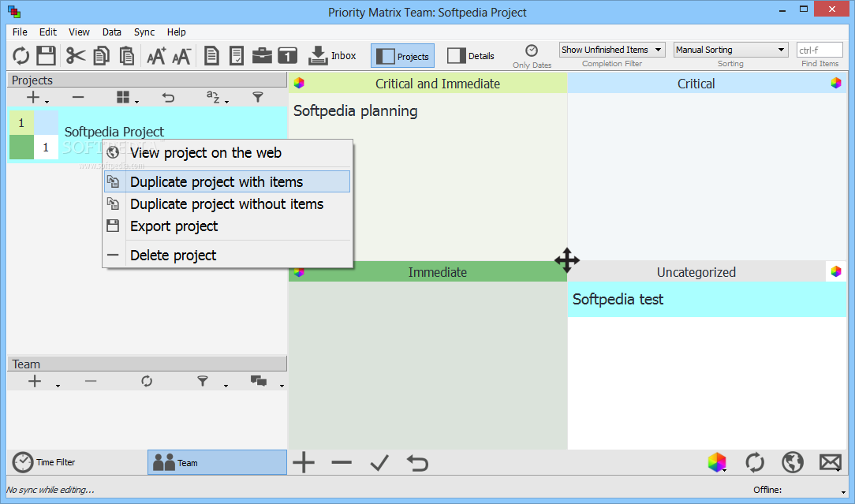
Task: Mark item complete with checkmark icon
Action: point(379,462)
